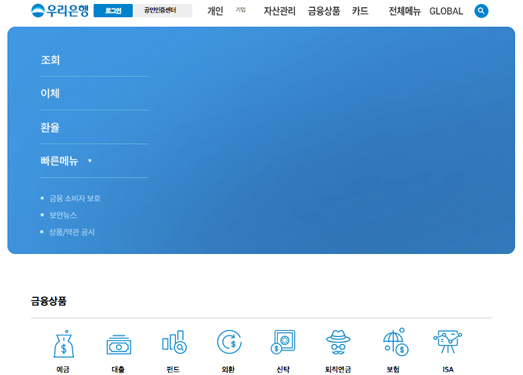Open the 카드 menu
Screen dimensions: 523x375
(x=360, y=11)
